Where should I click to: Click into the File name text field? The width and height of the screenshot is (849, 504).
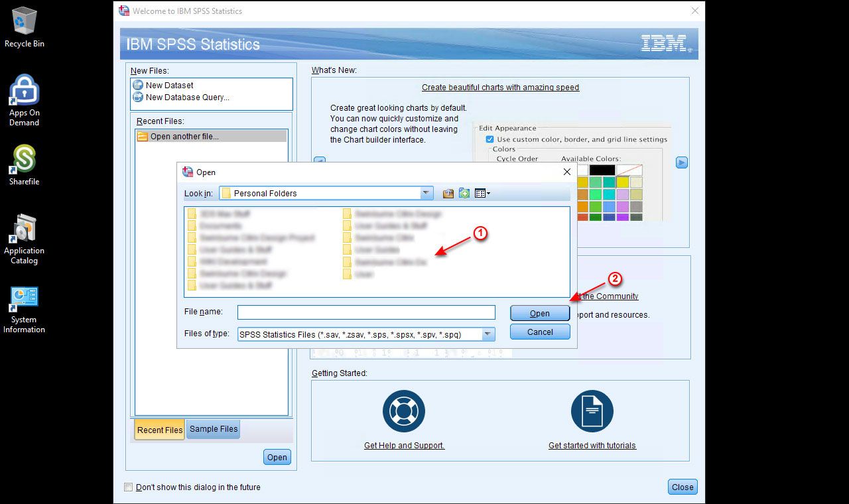(x=366, y=312)
